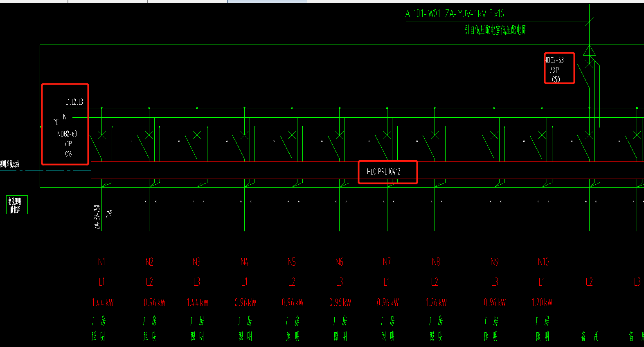Select circuit number N1
The height and width of the screenshot is (347, 644).
coord(101,262)
